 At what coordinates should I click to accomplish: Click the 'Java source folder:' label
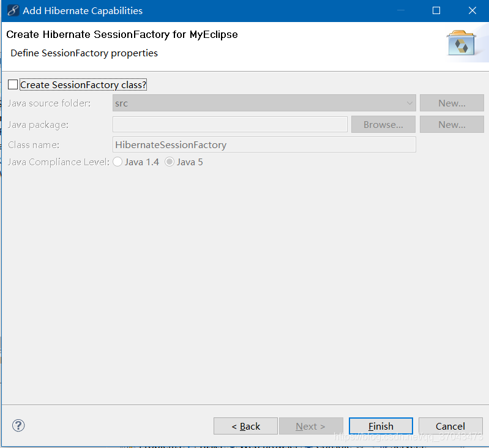50,103
